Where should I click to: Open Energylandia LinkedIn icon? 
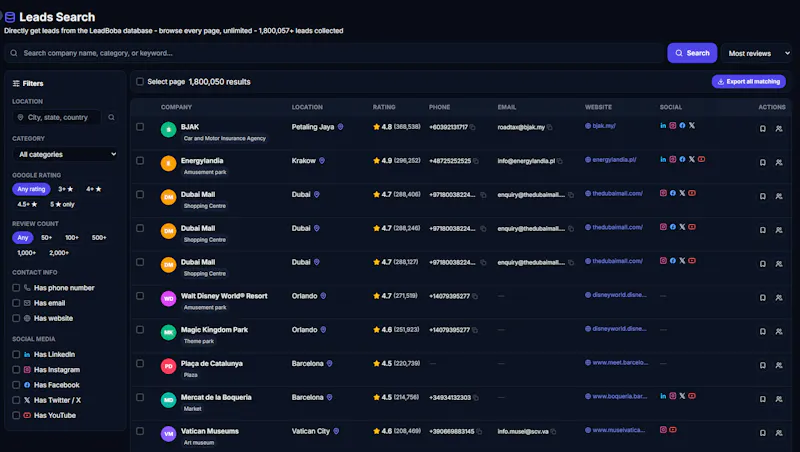(x=663, y=159)
